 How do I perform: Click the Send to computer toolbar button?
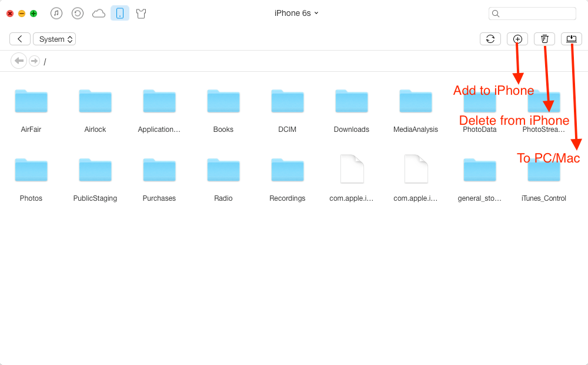coord(572,39)
